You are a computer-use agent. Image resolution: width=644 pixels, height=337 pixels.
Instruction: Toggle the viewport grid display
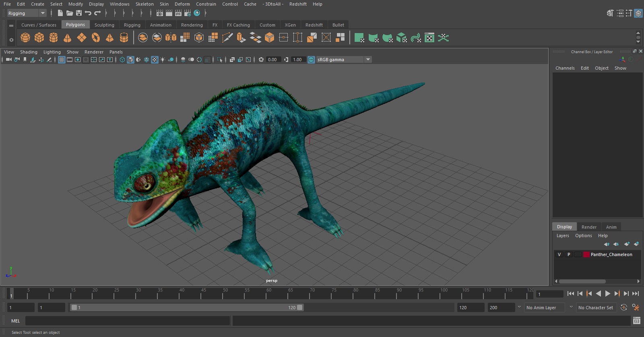coord(62,60)
